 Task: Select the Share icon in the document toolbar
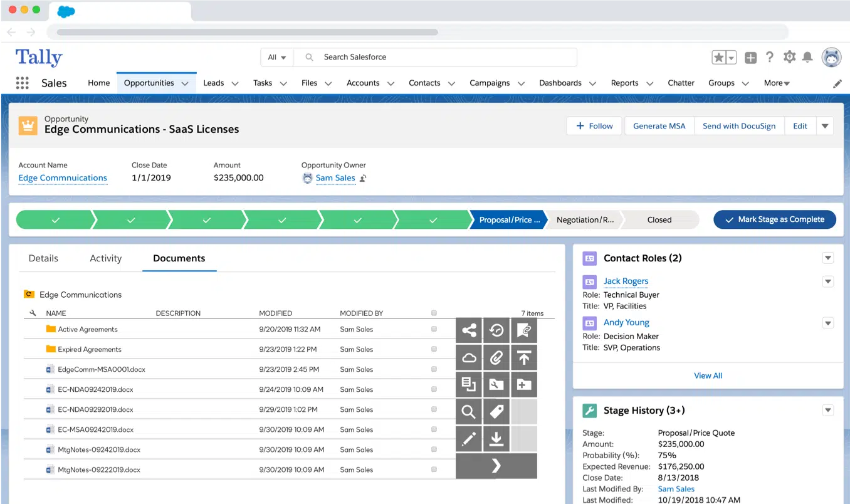469,330
